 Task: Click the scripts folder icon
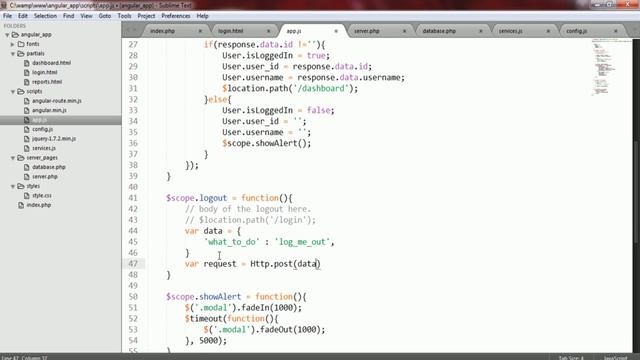pyautogui.click(x=21, y=91)
